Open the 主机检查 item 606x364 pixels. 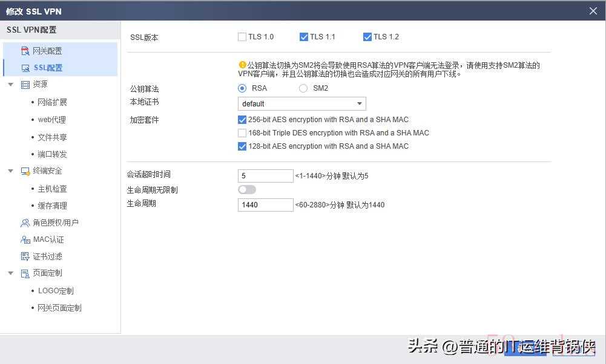coord(52,189)
